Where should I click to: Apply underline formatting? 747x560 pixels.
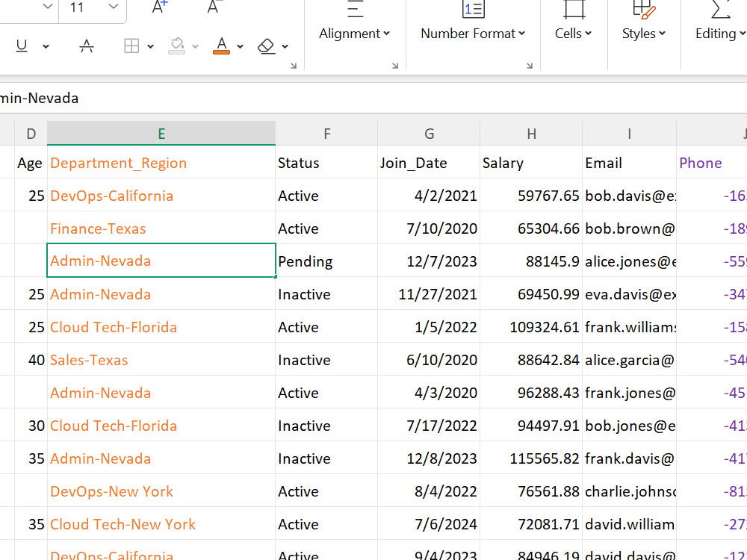coord(22,46)
